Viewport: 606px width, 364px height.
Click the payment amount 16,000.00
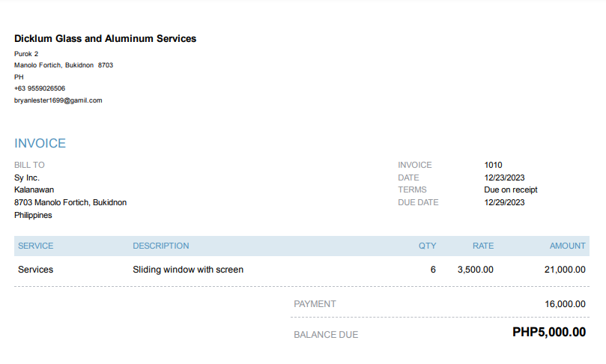[x=566, y=304]
